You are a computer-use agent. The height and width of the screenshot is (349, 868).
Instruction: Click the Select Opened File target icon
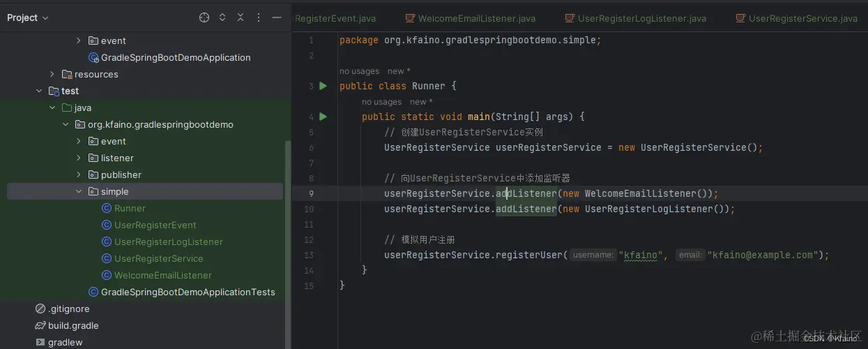pyautogui.click(x=204, y=17)
